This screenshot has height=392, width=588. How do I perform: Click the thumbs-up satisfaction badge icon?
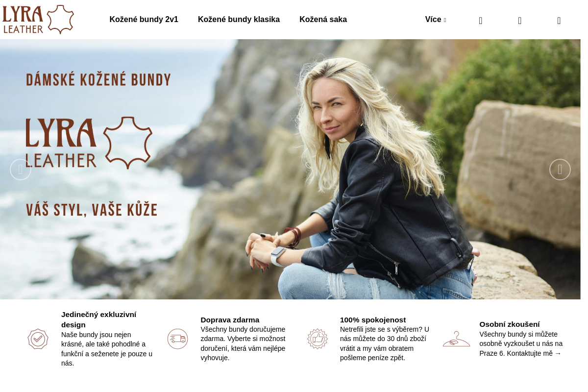point(317,339)
